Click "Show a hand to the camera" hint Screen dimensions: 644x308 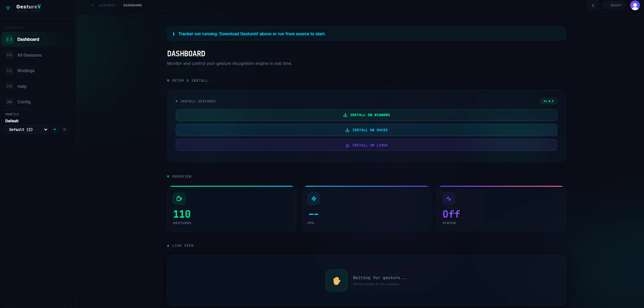(x=376, y=284)
